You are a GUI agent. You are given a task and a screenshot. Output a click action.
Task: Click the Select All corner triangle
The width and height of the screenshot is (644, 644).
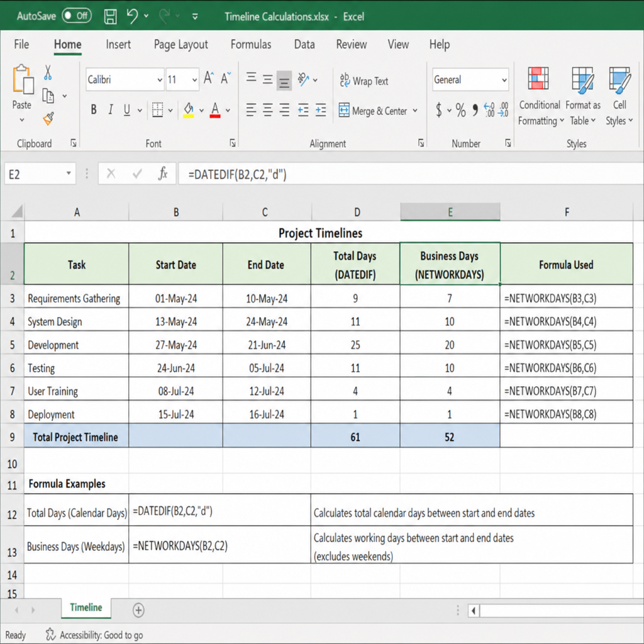(x=17, y=212)
